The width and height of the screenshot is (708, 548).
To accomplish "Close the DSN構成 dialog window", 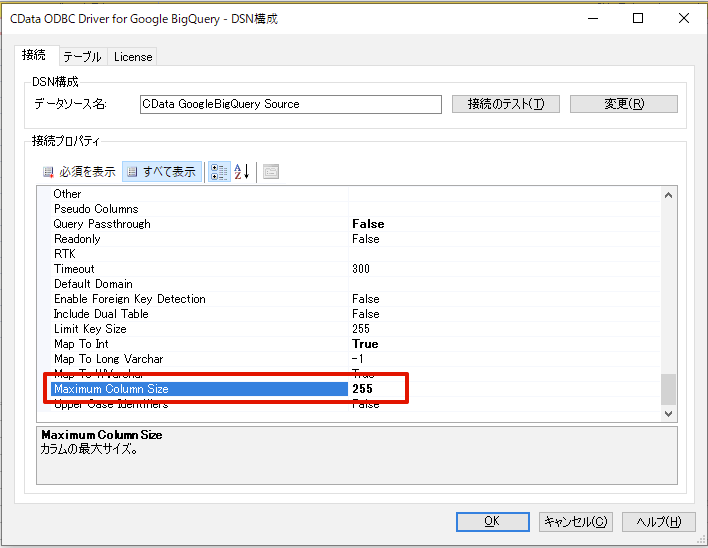I will click(684, 18).
